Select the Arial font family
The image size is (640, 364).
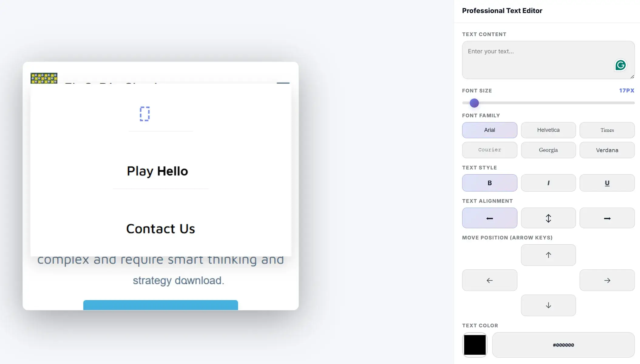point(489,130)
